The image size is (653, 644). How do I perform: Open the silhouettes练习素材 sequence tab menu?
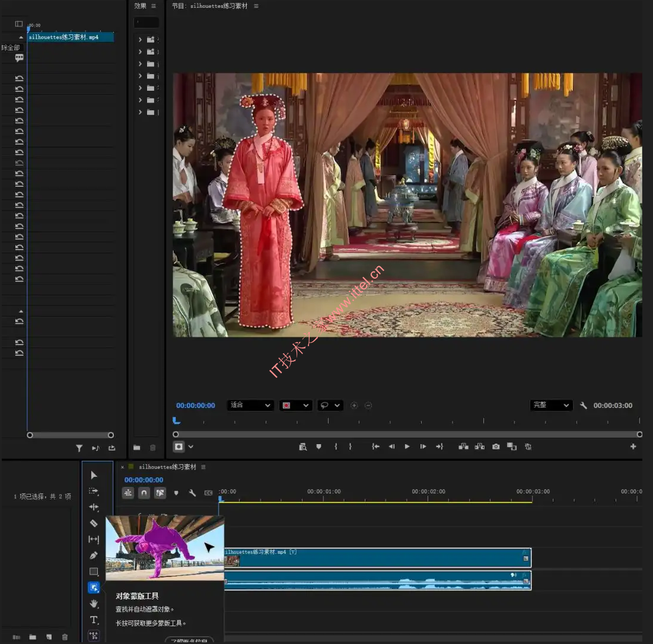click(203, 467)
